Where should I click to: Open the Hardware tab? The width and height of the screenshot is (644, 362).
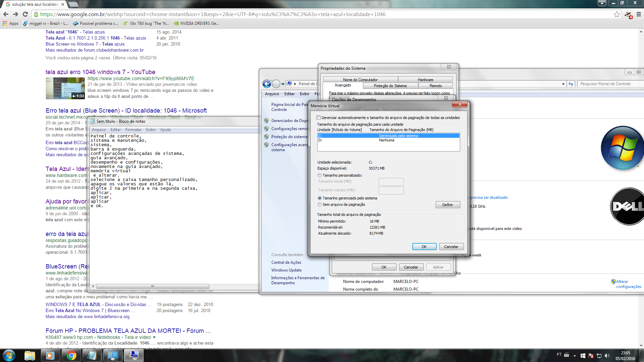[x=425, y=80]
